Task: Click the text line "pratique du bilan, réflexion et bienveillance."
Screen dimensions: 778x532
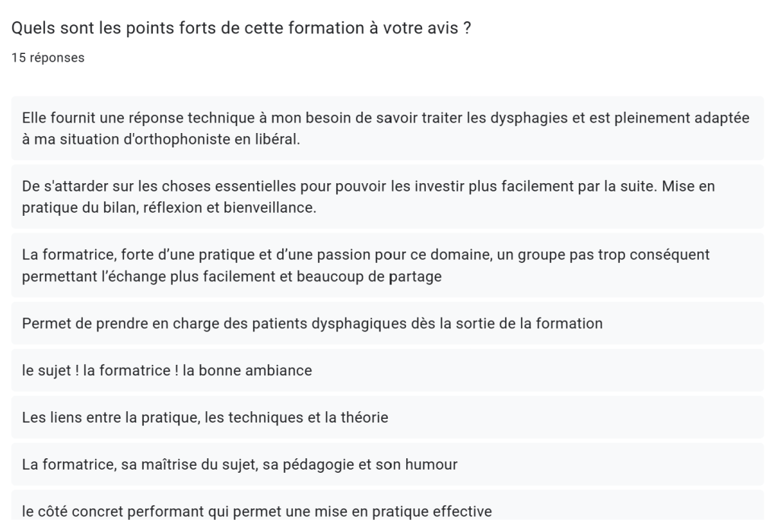Action: pos(169,209)
